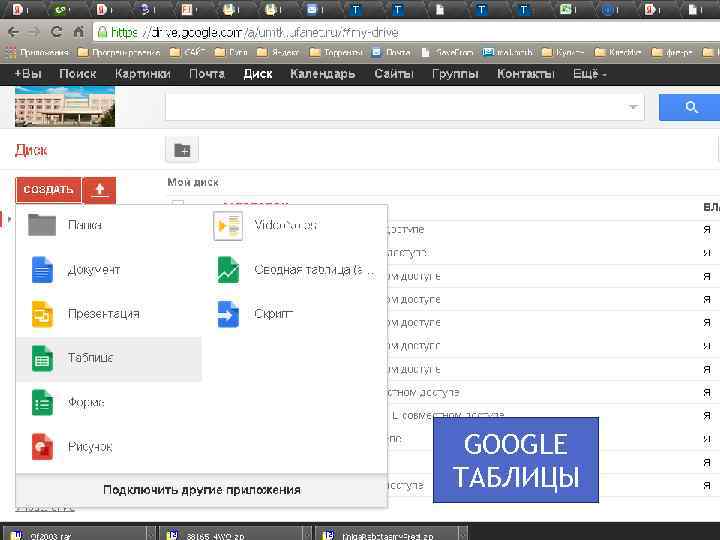This screenshot has width=720, height=540.
Task: Click the +Вы link in Google bar
Action: tap(28, 74)
